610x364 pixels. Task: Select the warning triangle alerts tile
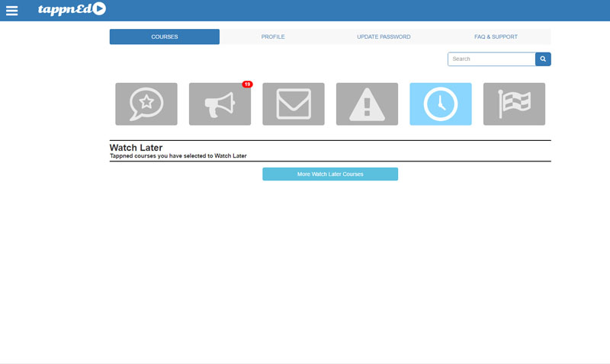point(367,104)
